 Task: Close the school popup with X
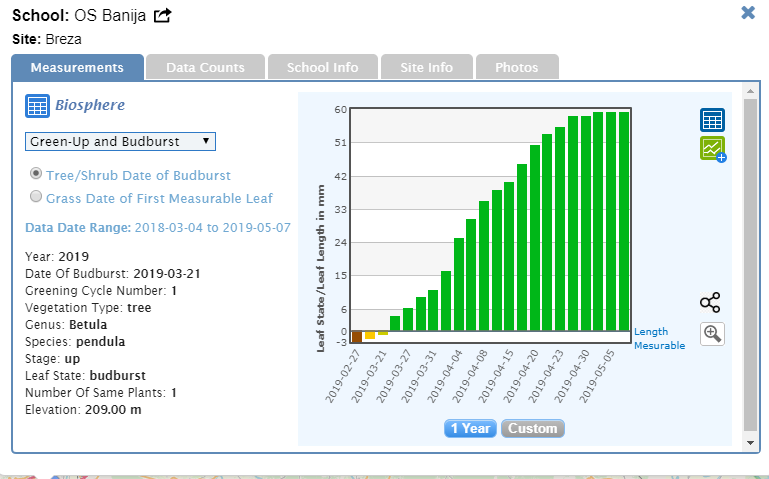pyautogui.click(x=748, y=13)
